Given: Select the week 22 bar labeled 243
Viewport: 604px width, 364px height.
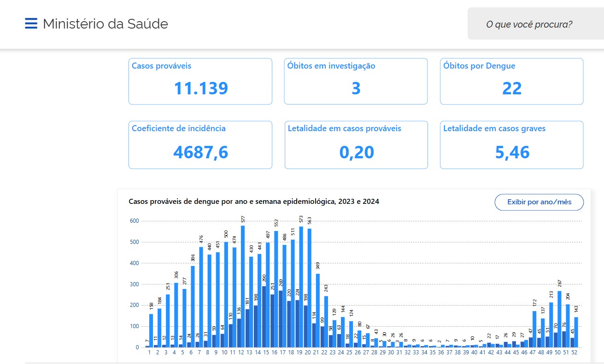Looking at the screenshot, I should (x=326, y=322).
